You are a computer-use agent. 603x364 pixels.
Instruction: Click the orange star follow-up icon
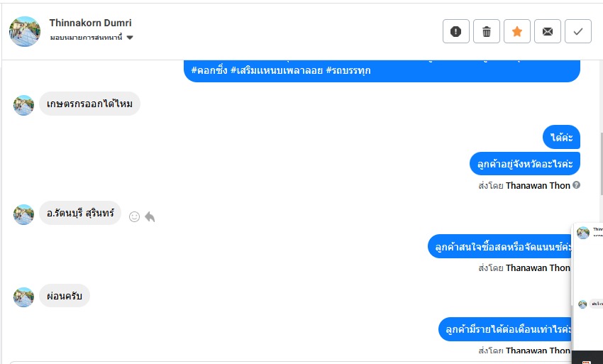(x=516, y=31)
